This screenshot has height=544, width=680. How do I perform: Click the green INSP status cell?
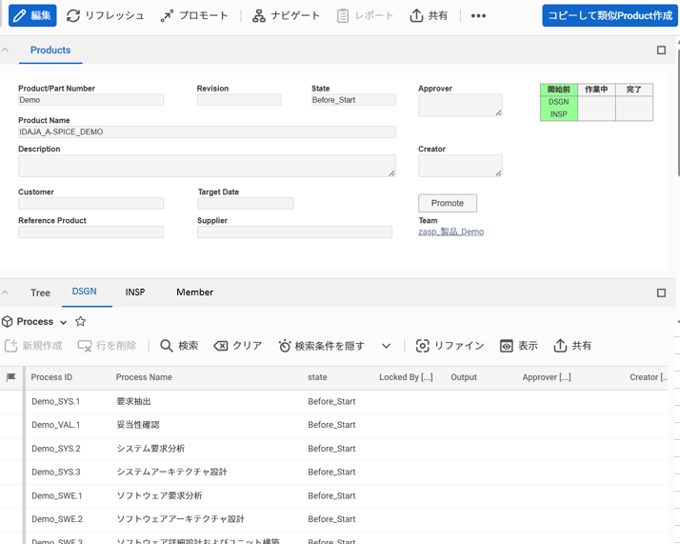(559, 114)
